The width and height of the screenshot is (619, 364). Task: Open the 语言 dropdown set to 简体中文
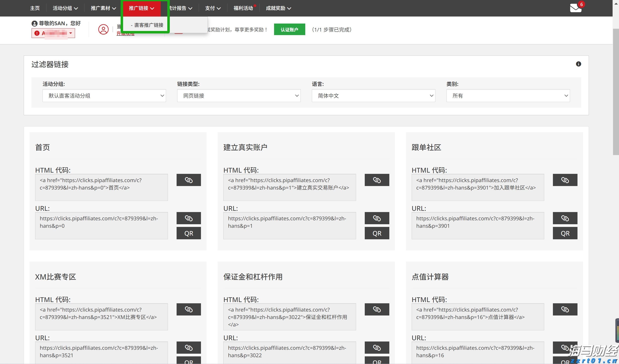pos(374,96)
